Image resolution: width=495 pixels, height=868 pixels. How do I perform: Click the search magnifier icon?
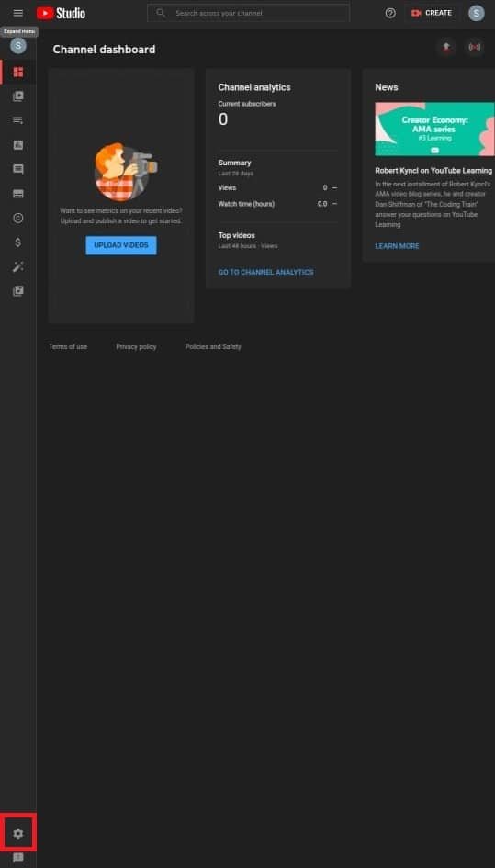pyautogui.click(x=161, y=13)
